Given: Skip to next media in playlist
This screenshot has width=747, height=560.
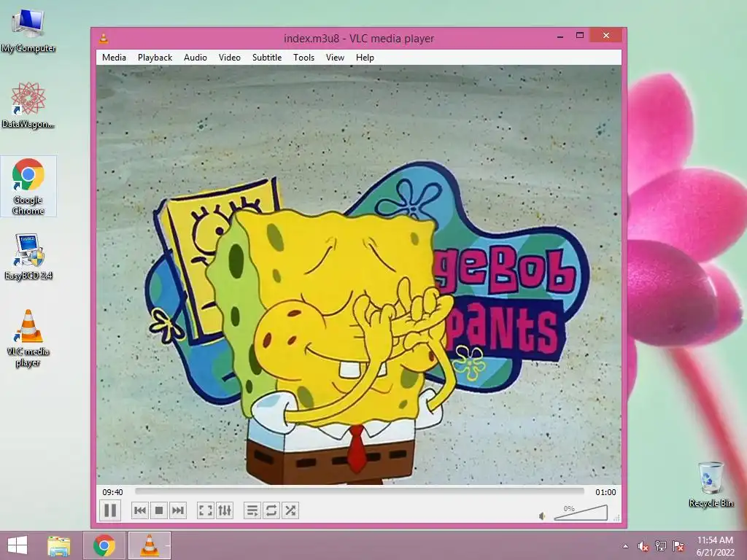Looking at the screenshot, I should 178,510.
